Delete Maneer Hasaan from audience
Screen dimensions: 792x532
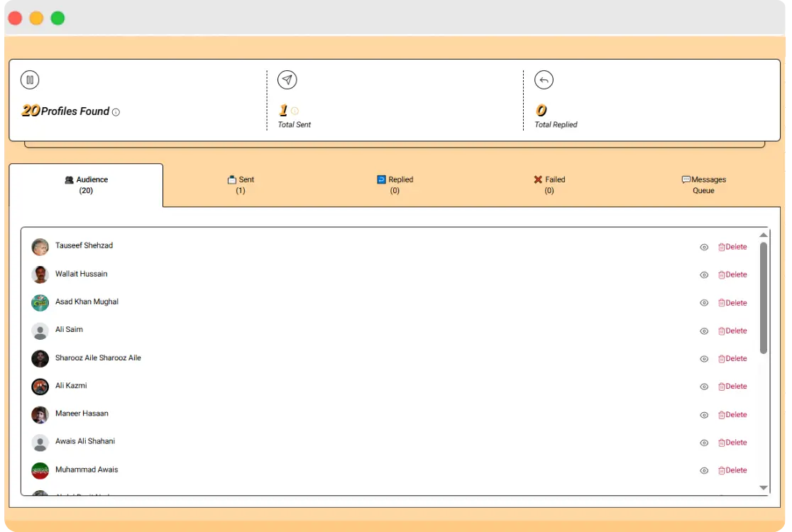[732, 414]
